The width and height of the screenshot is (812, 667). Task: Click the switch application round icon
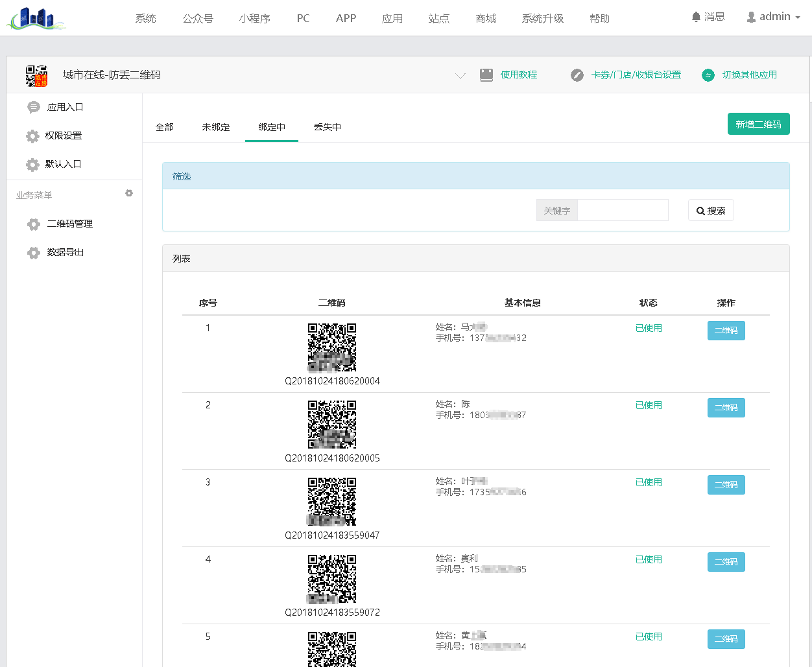pyautogui.click(x=708, y=75)
